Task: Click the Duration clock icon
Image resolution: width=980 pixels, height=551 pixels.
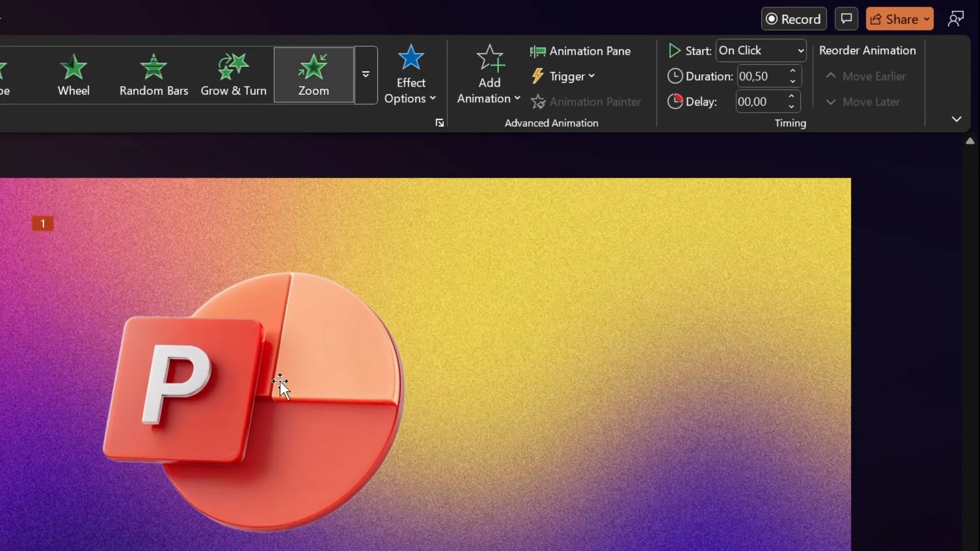Action: pos(675,76)
